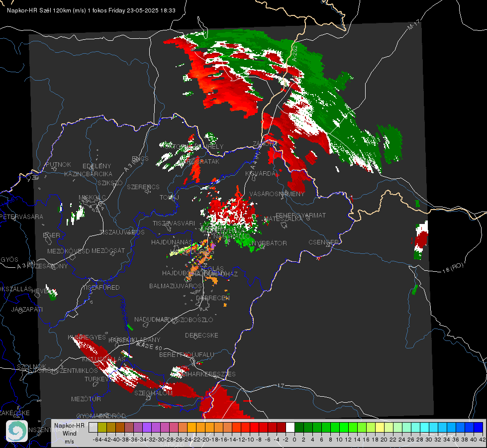This screenshot has width=487, height=448.
Task: Click the GYOMAENDRŐD town label
Action: [101, 416]
